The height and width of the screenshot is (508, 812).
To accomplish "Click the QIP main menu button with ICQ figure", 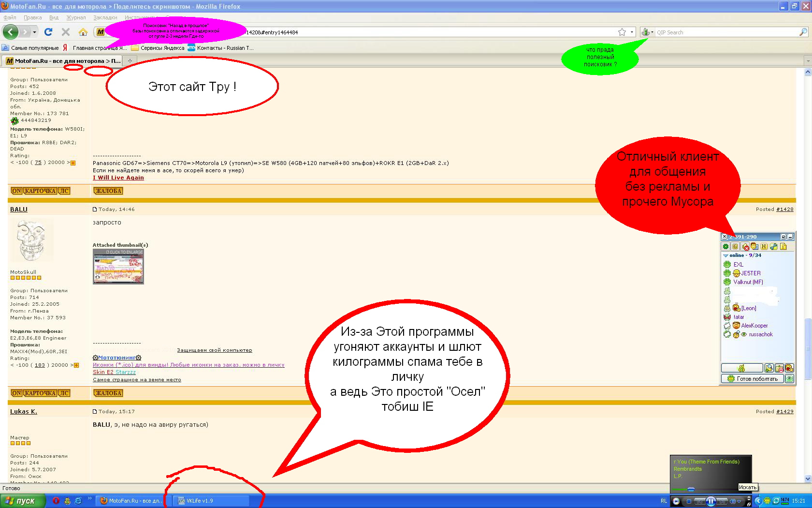I will click(741, 368).
